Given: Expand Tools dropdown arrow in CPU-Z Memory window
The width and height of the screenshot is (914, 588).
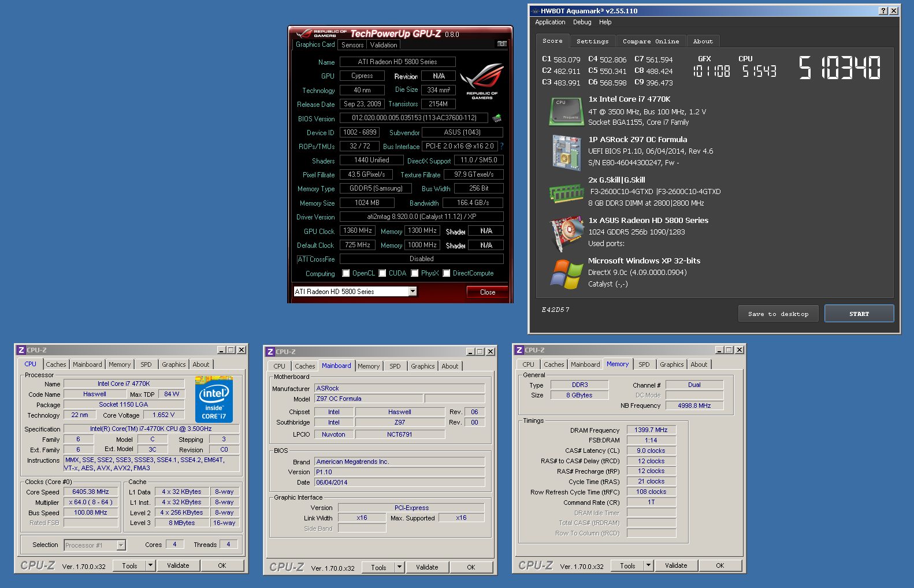Looking at the screenshot, I should (x=648, y=565).
